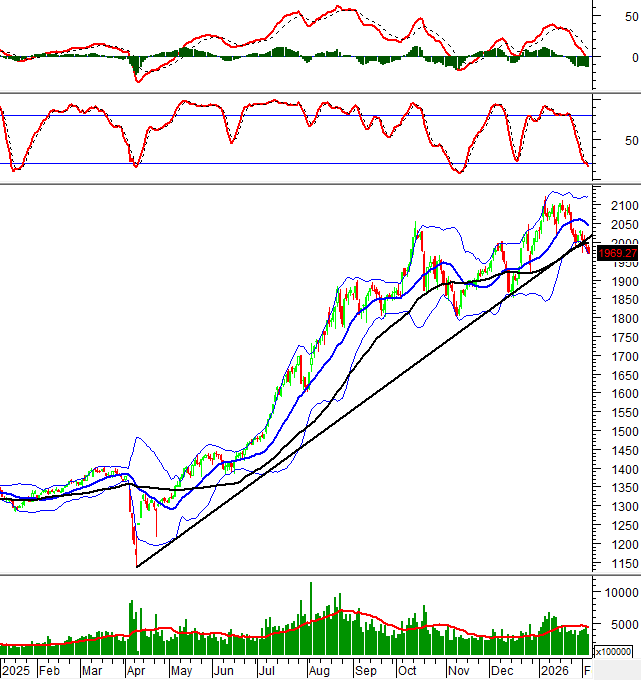The width and height of the screenshot is (641, 680).
Task: Select the red volume moving average line
Action: pyautogui.click(x=345, y=611)
